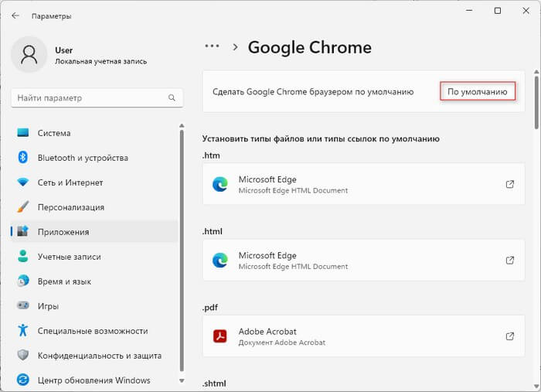The image size is (541, 392).
Task: Select System in the sidebar
Action: [x=54, y=133]
